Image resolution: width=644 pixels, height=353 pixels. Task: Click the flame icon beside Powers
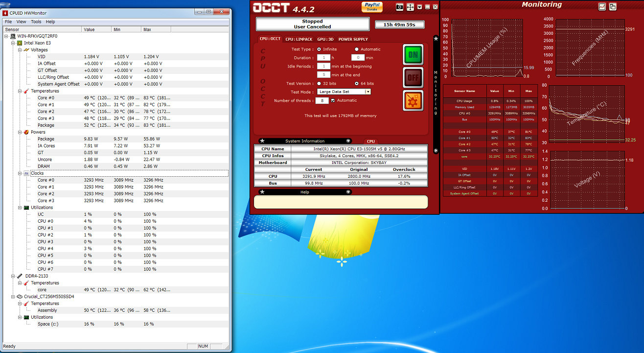[x=26, y=132]
